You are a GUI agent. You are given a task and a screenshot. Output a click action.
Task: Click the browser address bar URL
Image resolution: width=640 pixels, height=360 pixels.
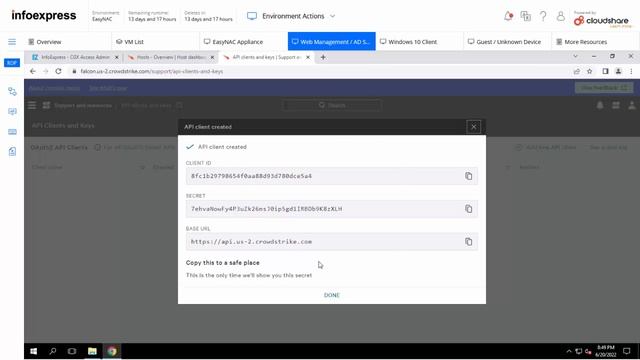click(x=152, y=71)
